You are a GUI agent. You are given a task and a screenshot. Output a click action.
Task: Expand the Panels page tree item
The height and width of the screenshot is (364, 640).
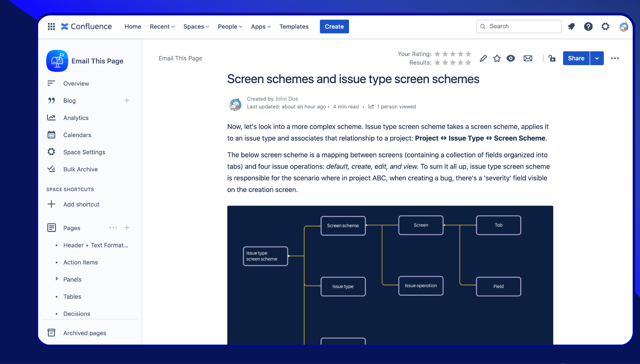tap(57, 279)
